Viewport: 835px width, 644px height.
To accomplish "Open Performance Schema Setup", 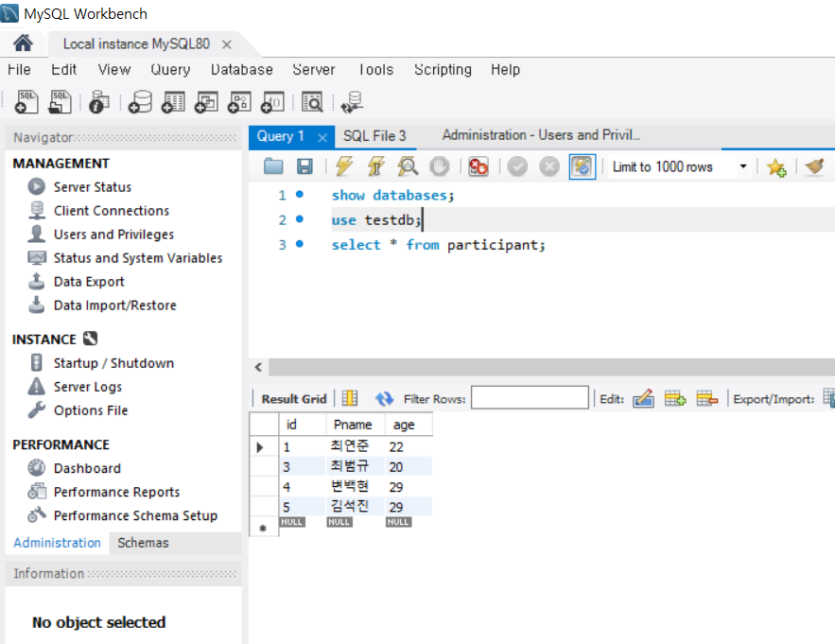I will click(x=135, y=515).
